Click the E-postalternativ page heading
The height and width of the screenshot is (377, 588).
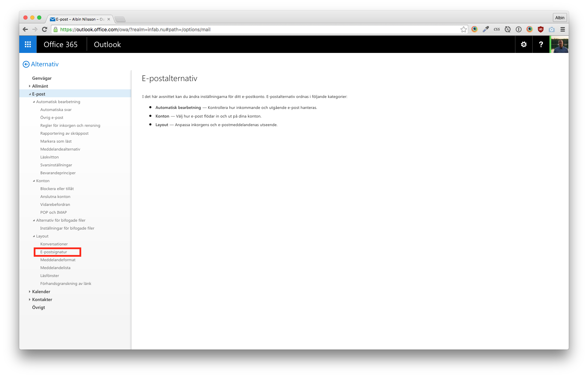pos(170,78)
